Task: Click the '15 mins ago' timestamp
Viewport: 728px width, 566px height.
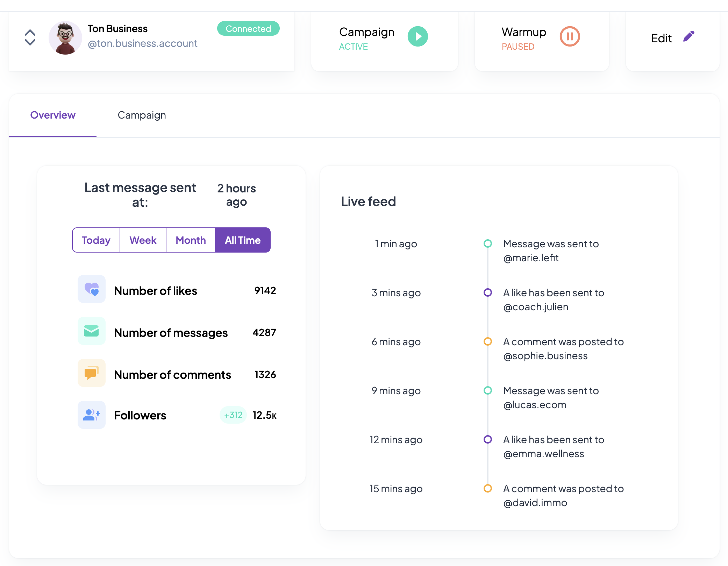Action: coord(396,489)
